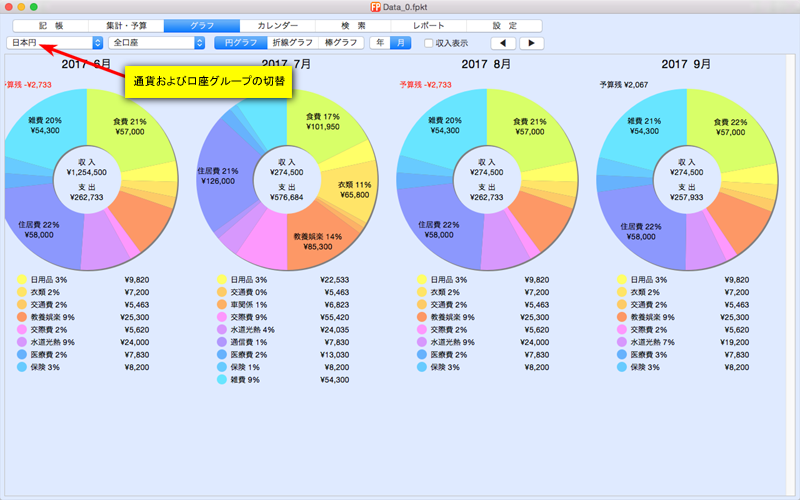Choose the 月 monthly period button
Image resolution: width=800 pixels, height=500 pixels.
(401, 43)
